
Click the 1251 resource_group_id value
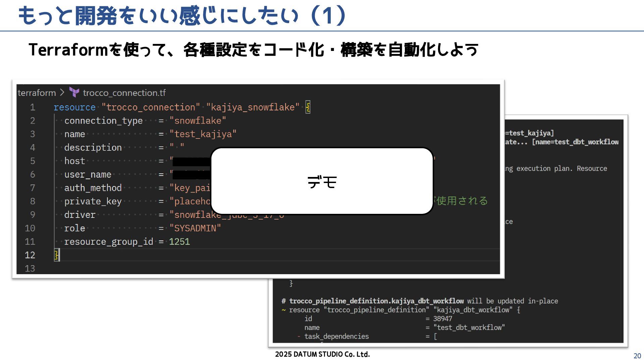pos(179,242)
